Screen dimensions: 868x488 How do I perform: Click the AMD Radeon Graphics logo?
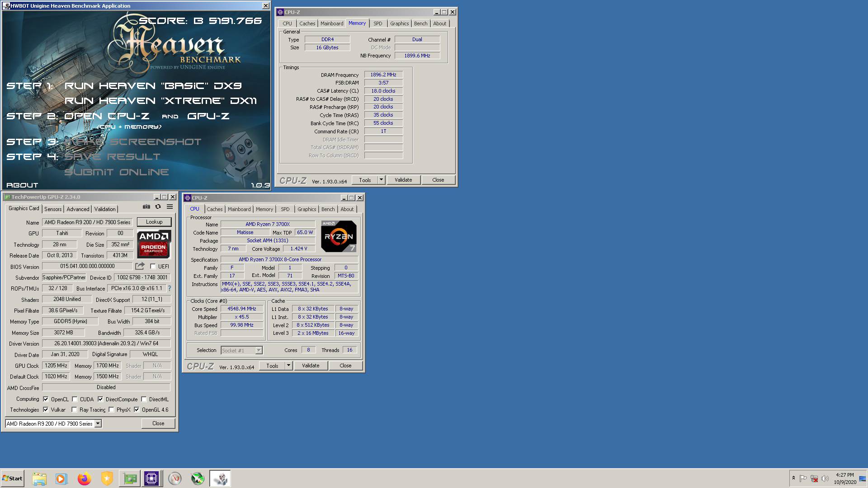(154, 244)
